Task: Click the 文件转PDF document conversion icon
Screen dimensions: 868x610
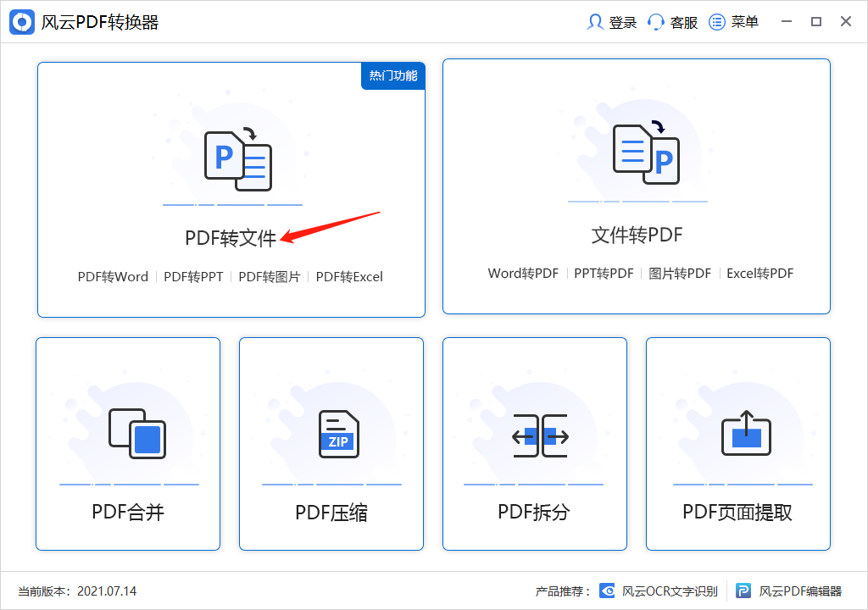Action: (646, 152)
